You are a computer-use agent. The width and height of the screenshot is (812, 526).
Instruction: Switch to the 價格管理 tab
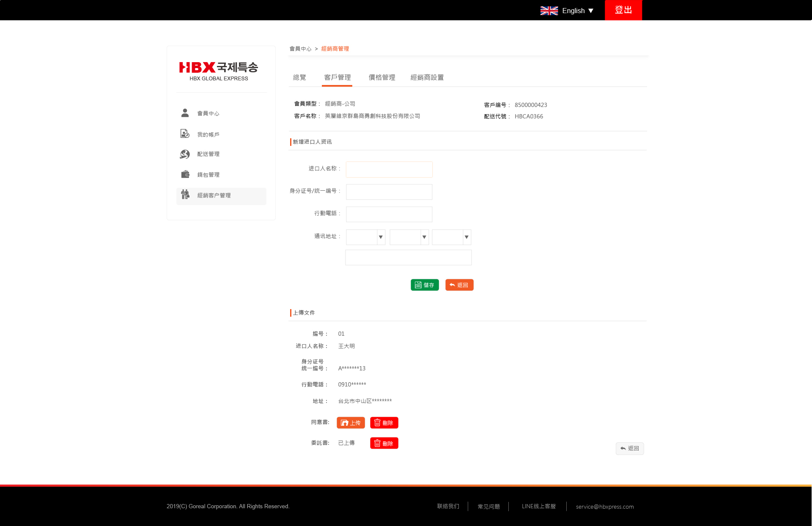[382, 77]
